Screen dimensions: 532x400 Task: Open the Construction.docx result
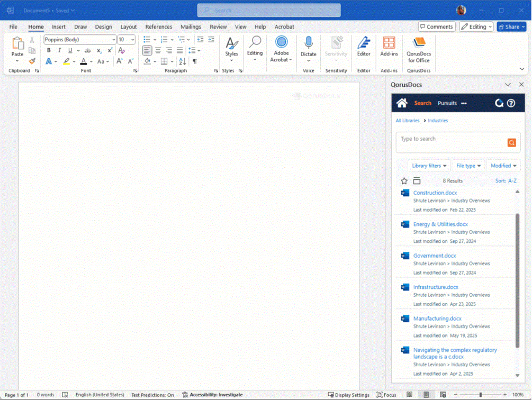pyautogui.click(x=435, y=193)
